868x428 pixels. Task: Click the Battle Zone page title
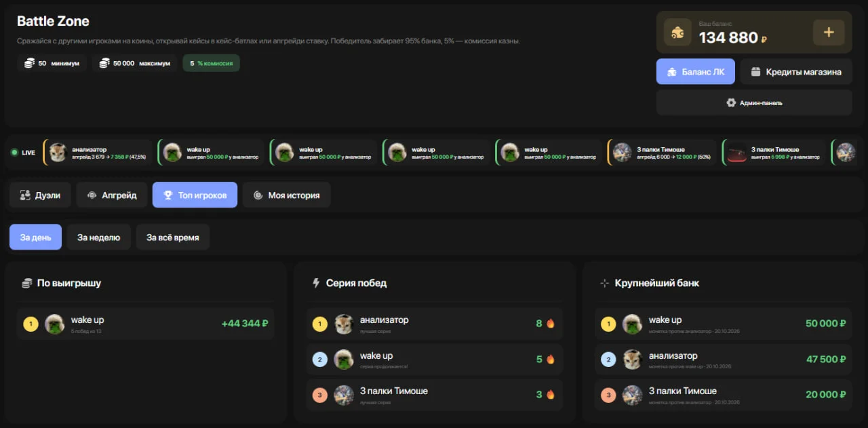point(53,22)
